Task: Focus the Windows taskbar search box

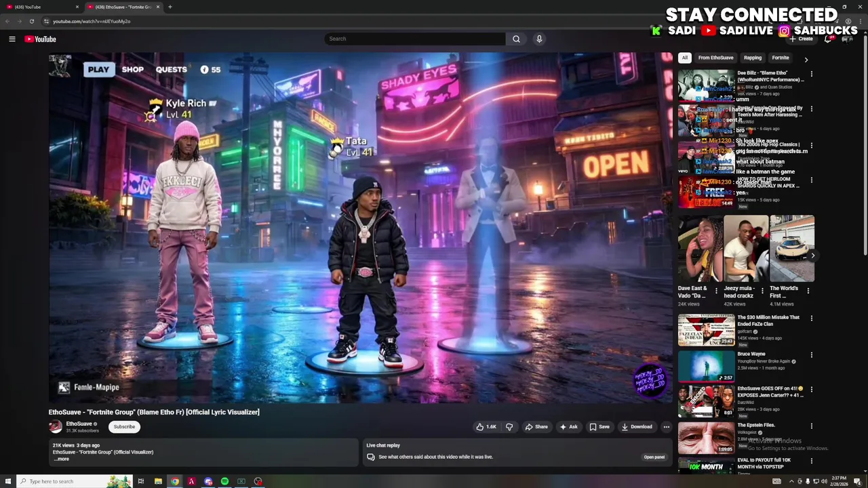Action: point(75,481)
